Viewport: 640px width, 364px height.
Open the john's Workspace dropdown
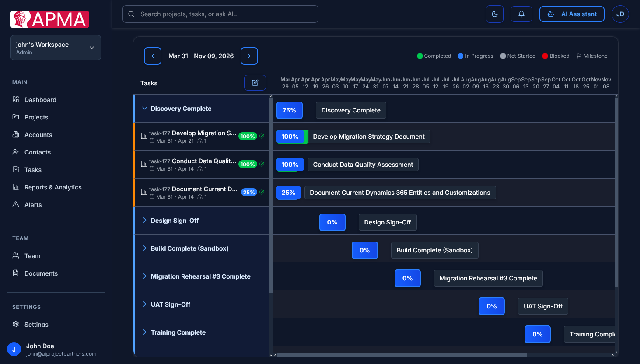pyautogui.click(x=56, y=47)
